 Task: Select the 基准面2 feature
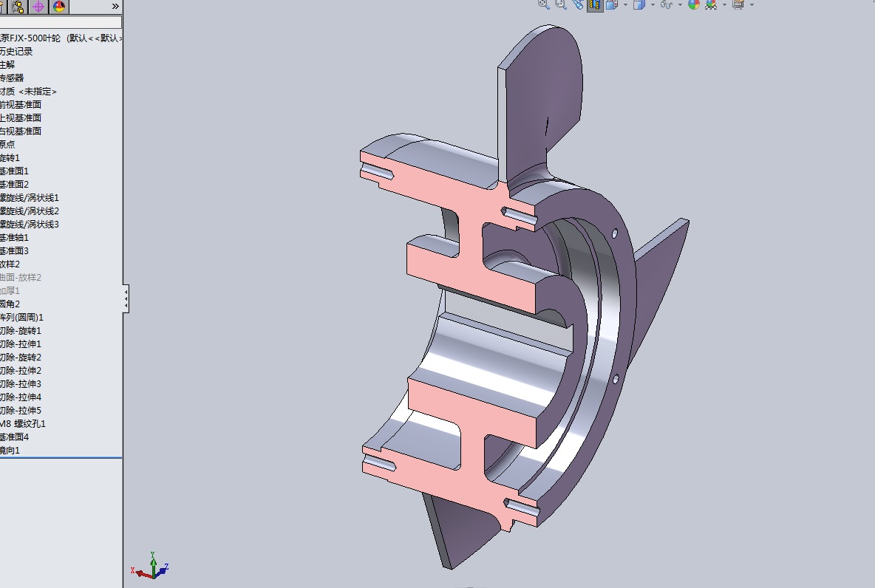point(15,184)
